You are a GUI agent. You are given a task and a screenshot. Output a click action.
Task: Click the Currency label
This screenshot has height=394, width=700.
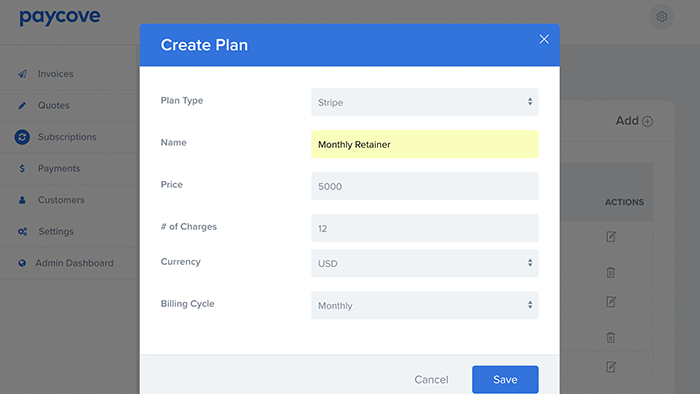180,262
